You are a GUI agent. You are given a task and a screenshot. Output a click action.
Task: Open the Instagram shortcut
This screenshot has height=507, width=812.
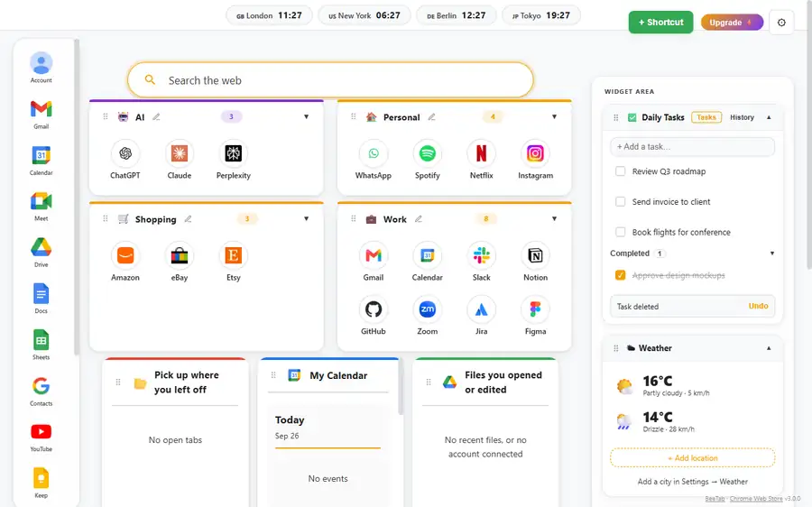535,160
